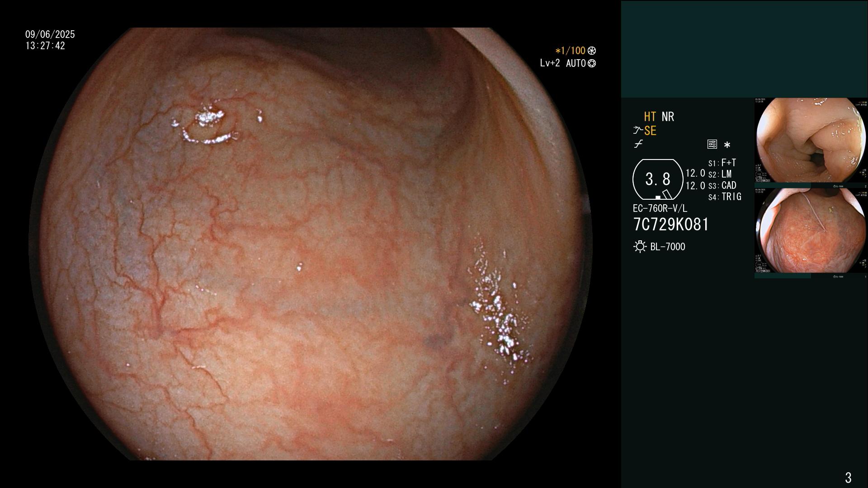This screenshot has height=488, width=868.
Task: Select the NR noise reduction label
Action: pyautogui.click(x=668, y=117)
